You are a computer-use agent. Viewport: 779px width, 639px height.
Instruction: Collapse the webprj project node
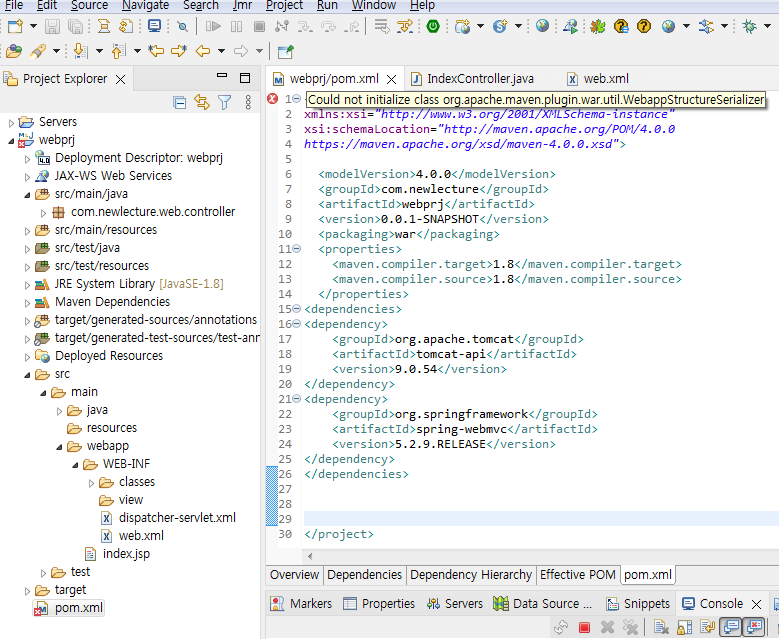11,141
